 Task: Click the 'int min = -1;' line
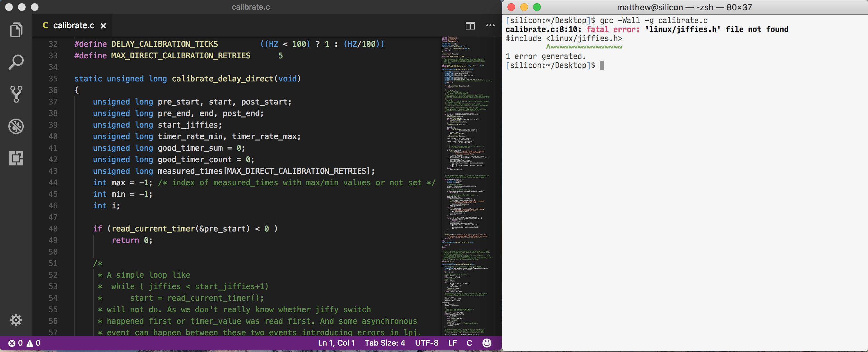(x=123, y=194)
